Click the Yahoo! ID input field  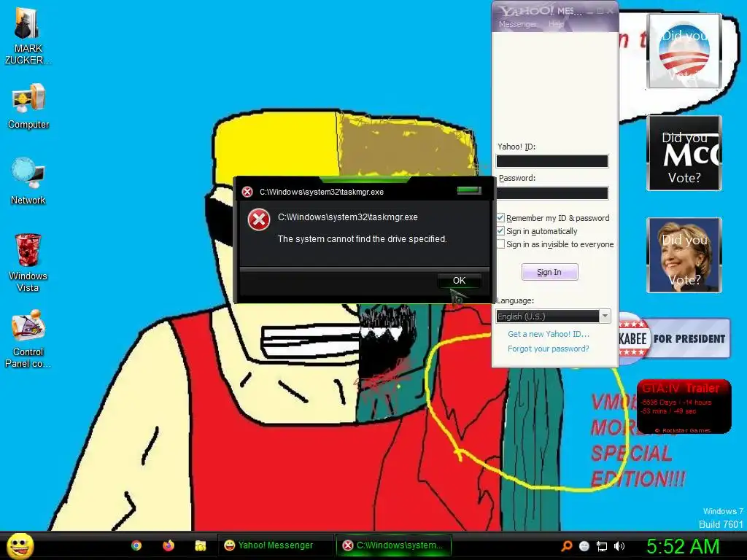pyautogui.click(x=552, y=161)
